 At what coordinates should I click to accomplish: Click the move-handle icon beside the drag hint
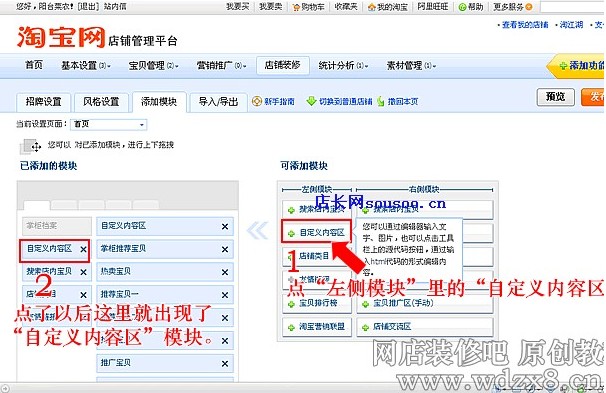(31, 146)
